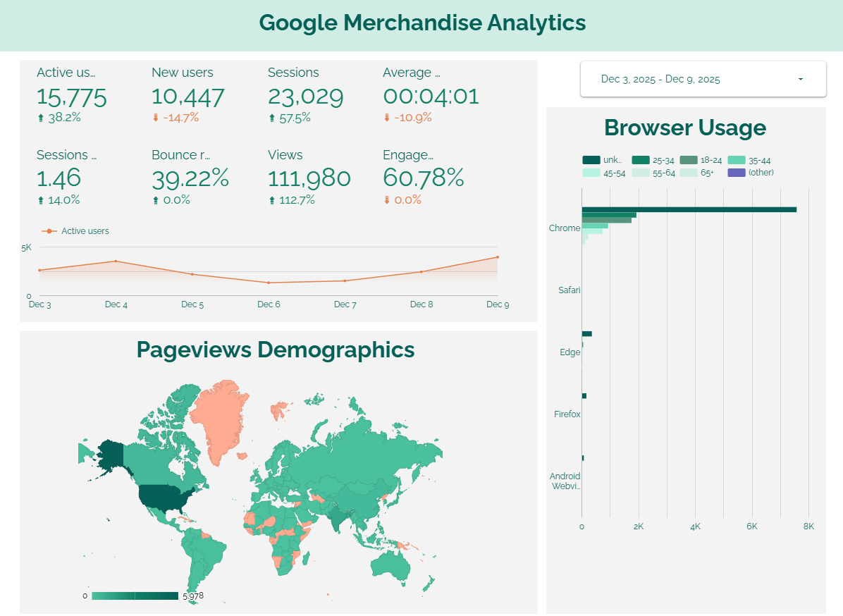Click the up arrow beside 112.7%
This screenshot has width=843, height=616.
[x=271, y=200]
